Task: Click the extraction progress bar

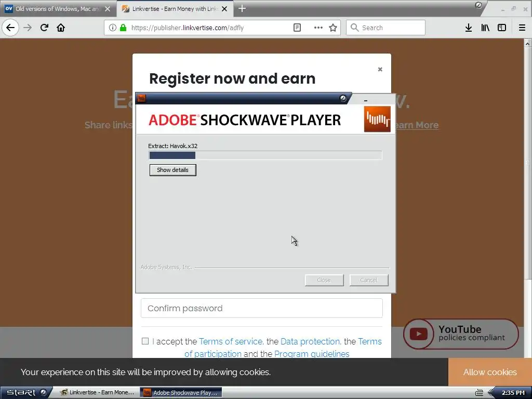Action: click(265, 155)
